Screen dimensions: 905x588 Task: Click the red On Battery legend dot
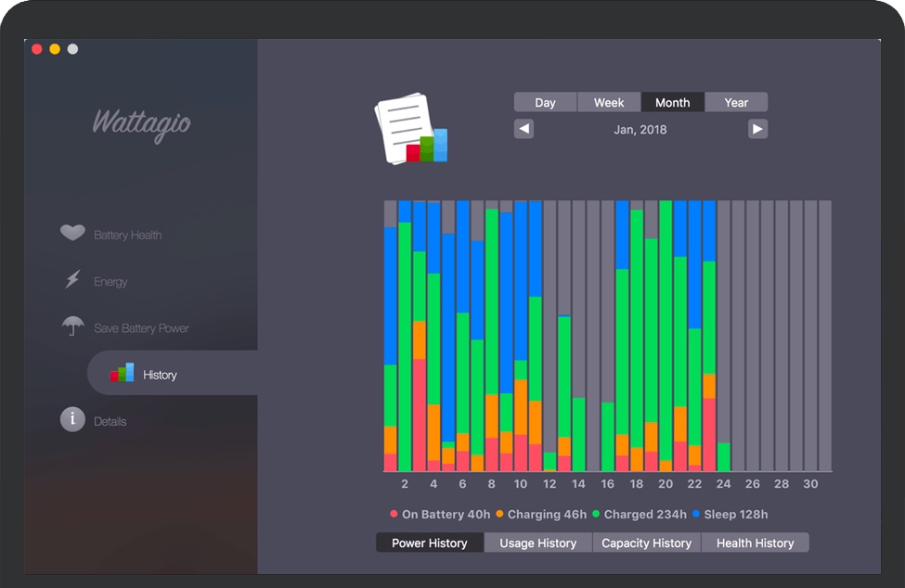(x=394, y=513)
